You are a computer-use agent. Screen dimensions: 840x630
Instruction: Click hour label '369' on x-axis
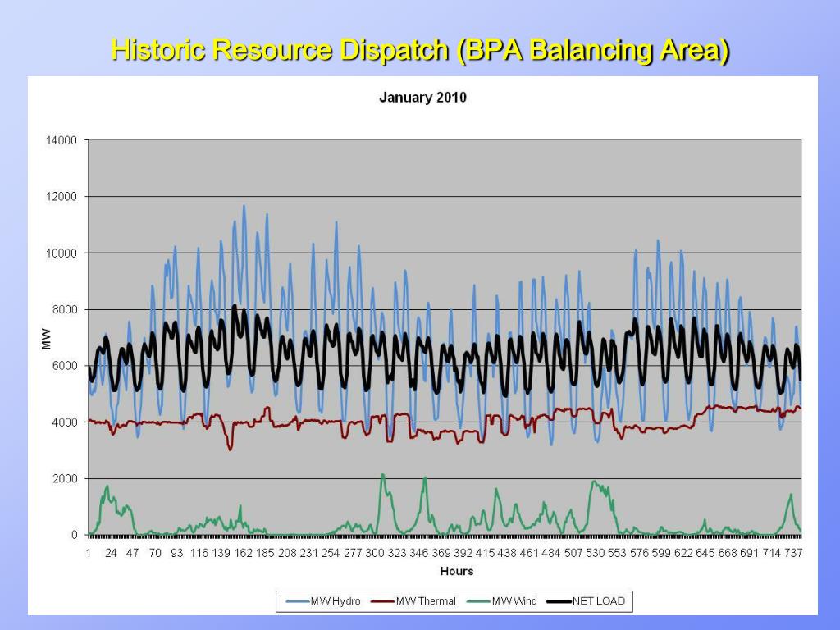441,553
